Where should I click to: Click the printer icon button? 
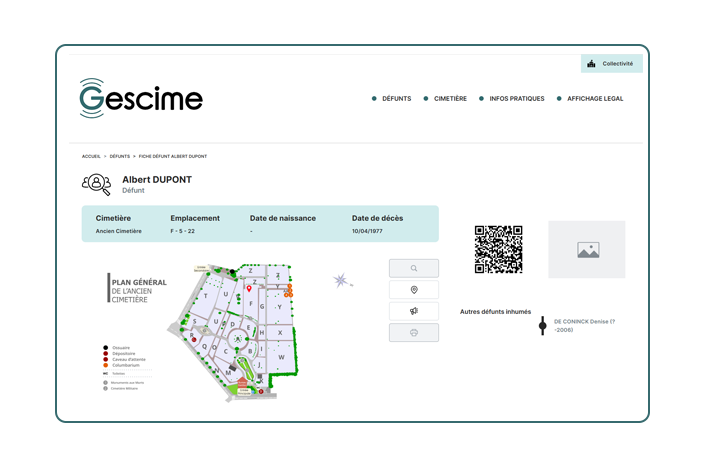click(413, 332)
